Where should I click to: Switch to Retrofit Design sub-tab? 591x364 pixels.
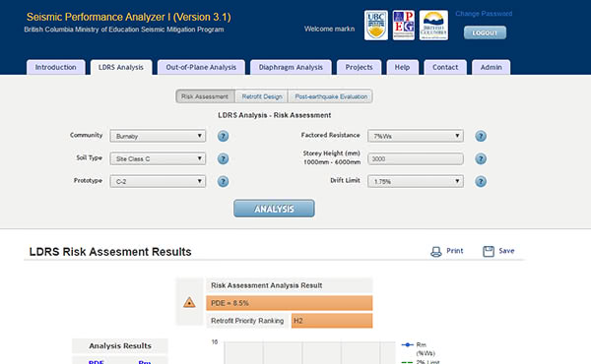[262, 96]
